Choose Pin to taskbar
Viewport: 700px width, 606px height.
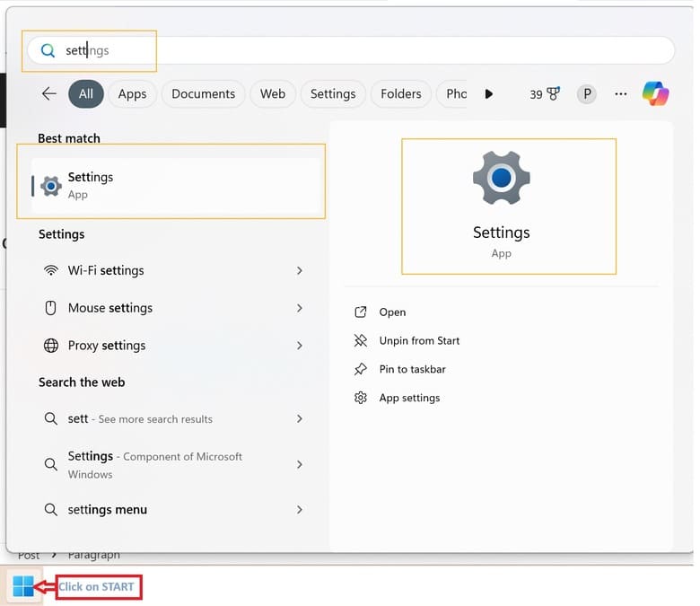(413, 369)
